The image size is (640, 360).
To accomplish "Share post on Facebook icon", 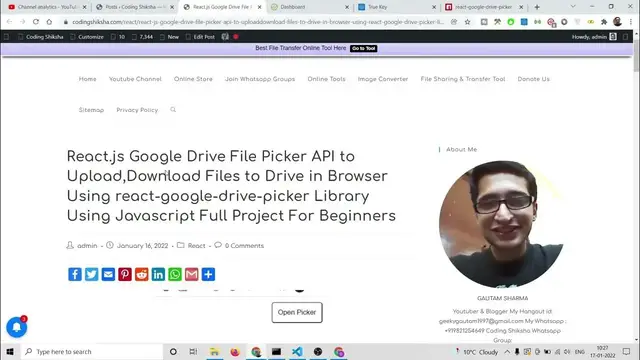I will (x=75, y=274).
